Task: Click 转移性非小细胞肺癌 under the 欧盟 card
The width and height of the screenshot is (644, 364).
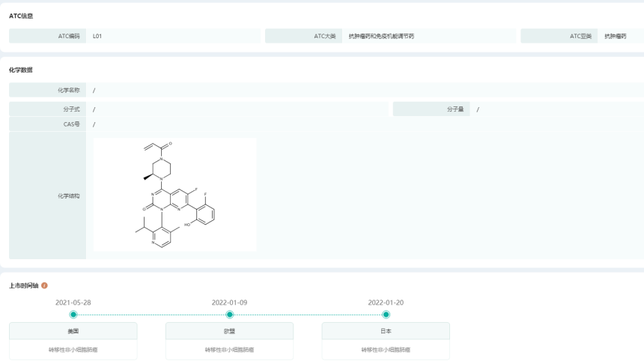Action: 229,350
